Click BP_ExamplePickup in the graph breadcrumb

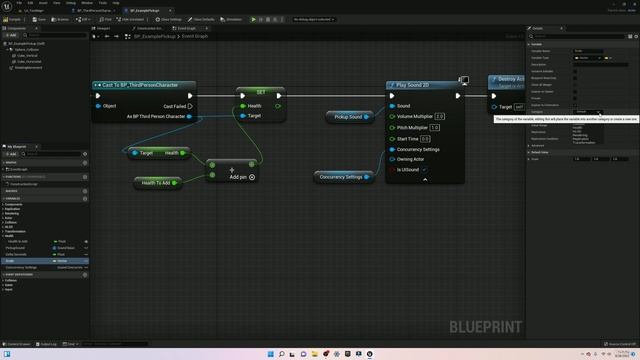click(x=154, y=36)
